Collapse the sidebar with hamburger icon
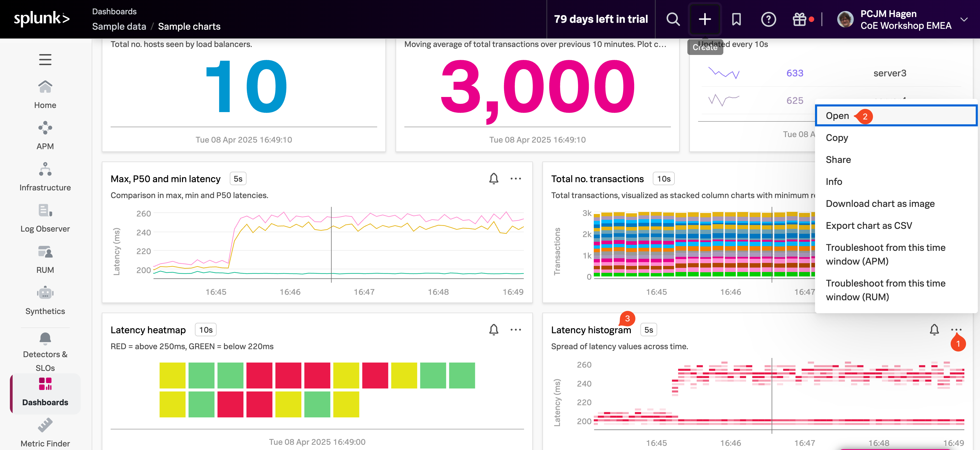Screen dimensions: 980x450 tap(45, 59)
